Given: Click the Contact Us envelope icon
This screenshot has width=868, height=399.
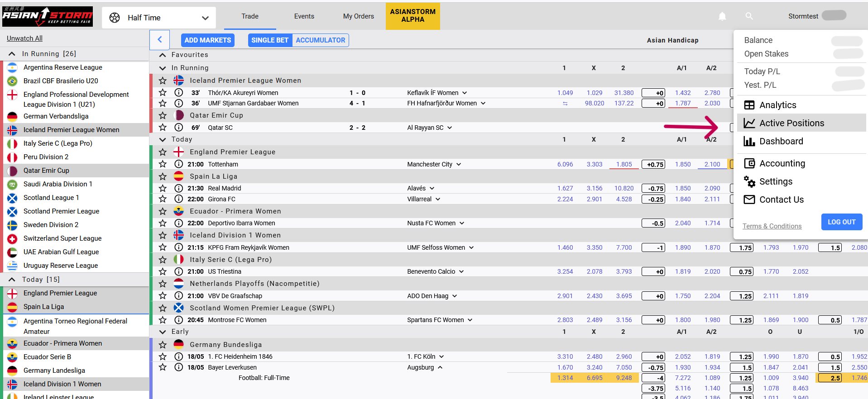Looking at the screenshot, I should 749,199.
